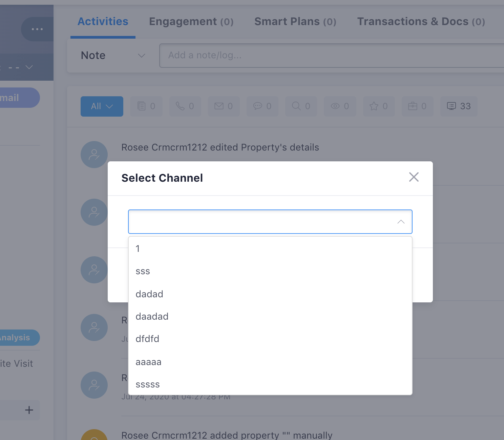Filter activities by eye views icon

click(x=340, y=106)
